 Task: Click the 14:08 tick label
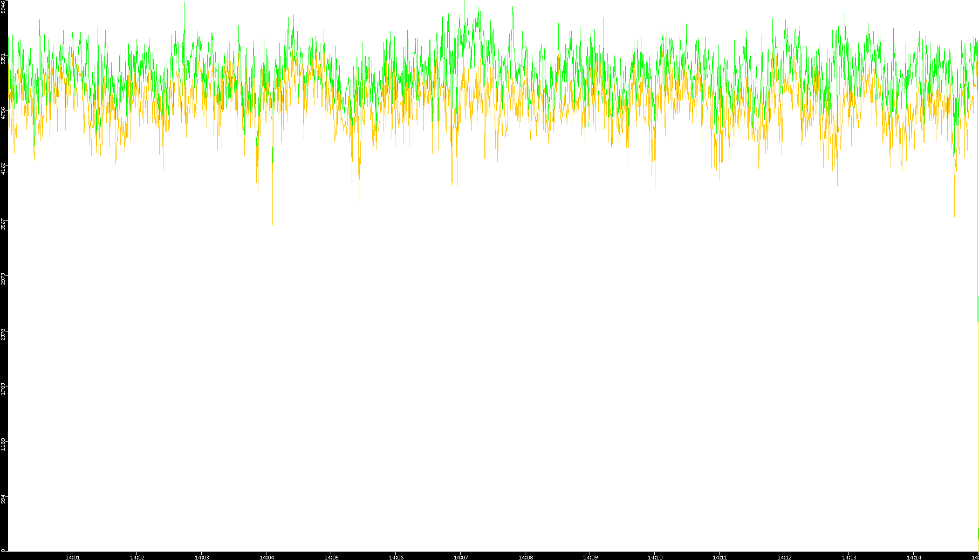click(x=525, y=557)
